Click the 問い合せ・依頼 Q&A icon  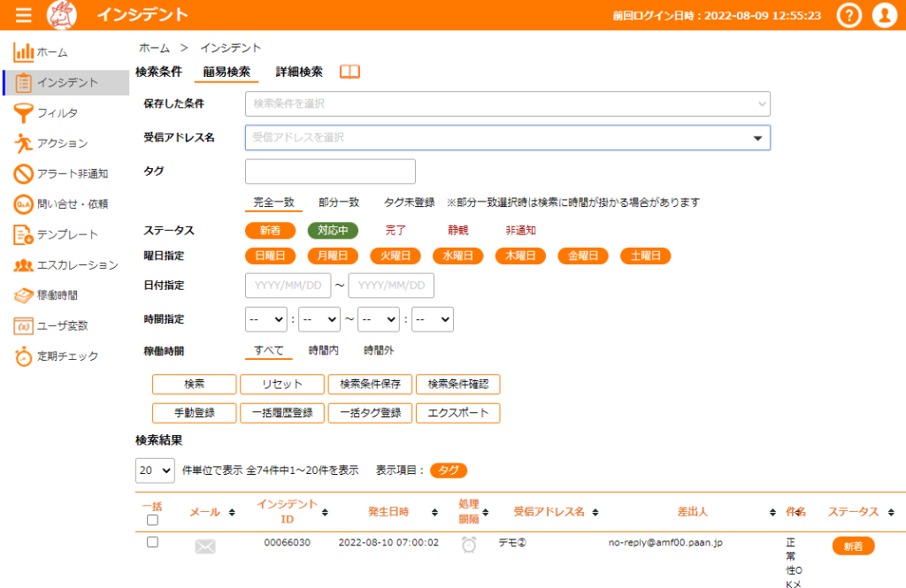(x=23, y=204)
